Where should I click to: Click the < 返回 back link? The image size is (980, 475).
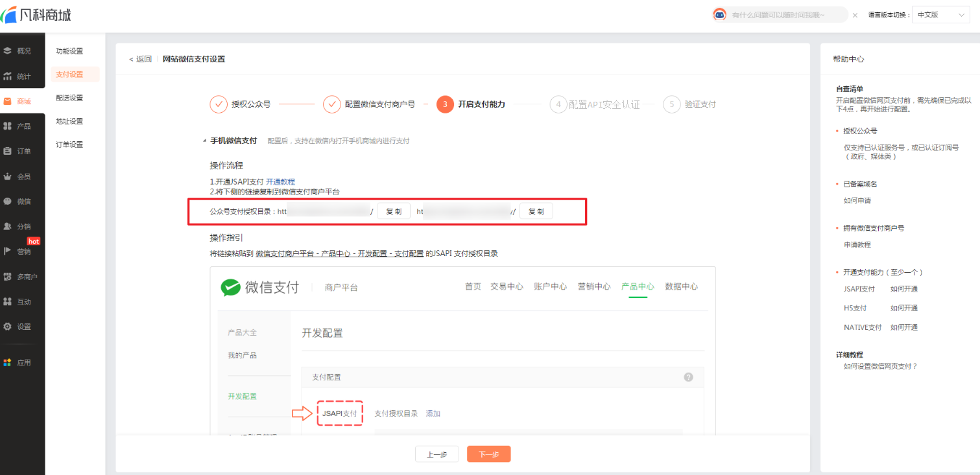click(x=140, y=59)
